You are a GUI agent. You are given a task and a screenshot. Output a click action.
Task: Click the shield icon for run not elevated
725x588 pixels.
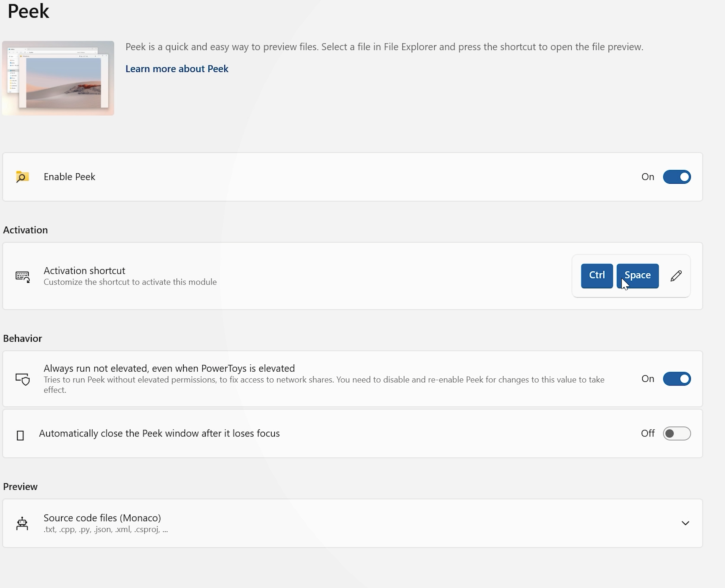point(23,379)
